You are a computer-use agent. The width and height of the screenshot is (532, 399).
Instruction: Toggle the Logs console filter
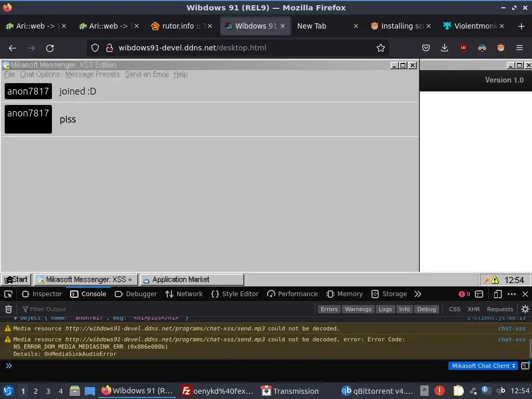pos(385,309)
